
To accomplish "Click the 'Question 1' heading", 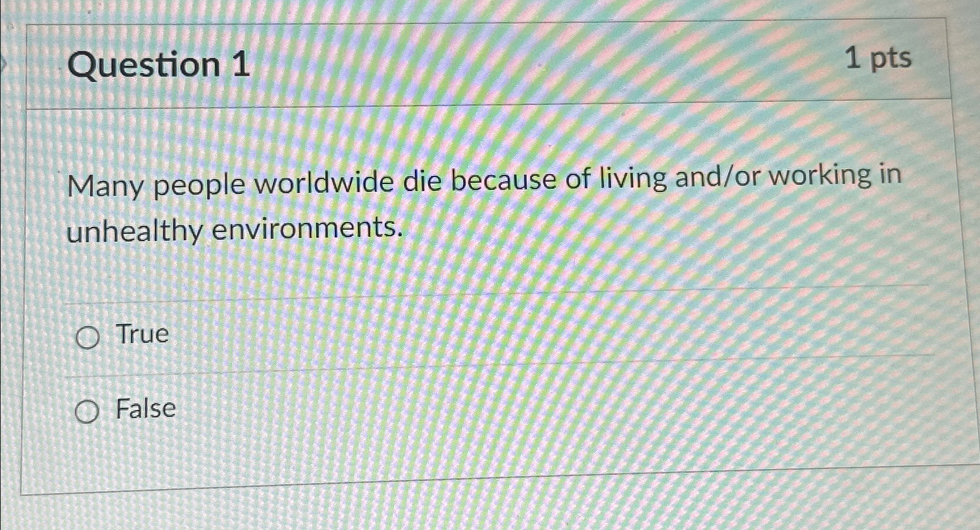I will [x=159, y=64].
